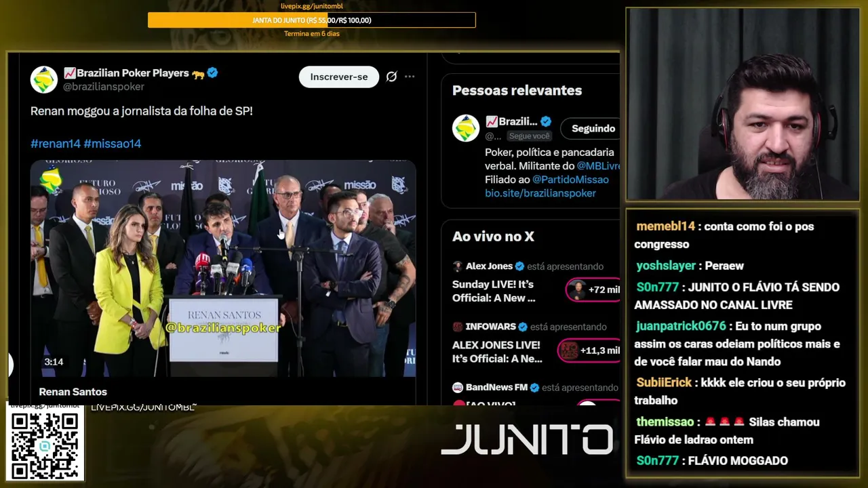Click S0n777 on the JUNITO O FLÁVIO message
Screen dimensions: 868x488
tap(658, 287)
